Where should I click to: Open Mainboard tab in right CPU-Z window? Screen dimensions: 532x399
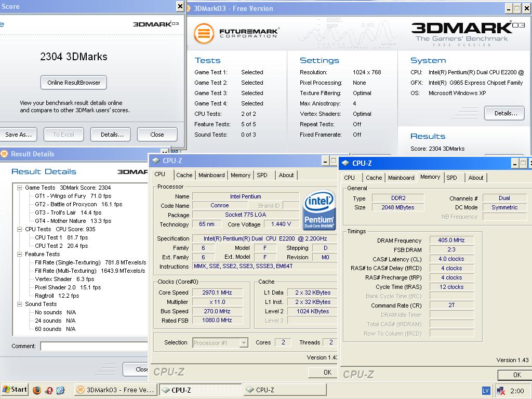pos(401,178)
